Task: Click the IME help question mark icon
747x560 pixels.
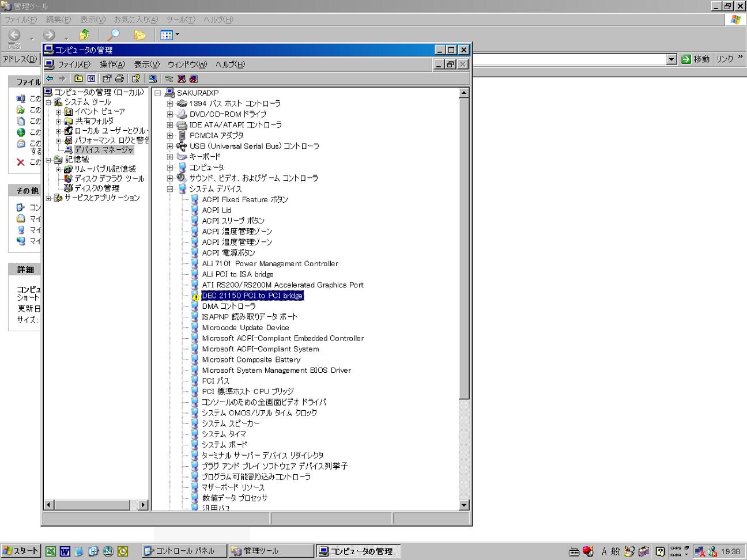Action: [x=661, y=551]
